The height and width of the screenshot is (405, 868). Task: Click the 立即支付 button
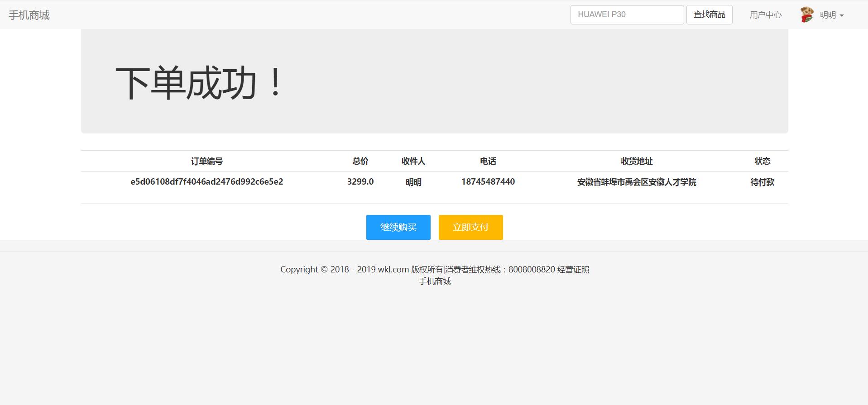[x=471, y=227]
